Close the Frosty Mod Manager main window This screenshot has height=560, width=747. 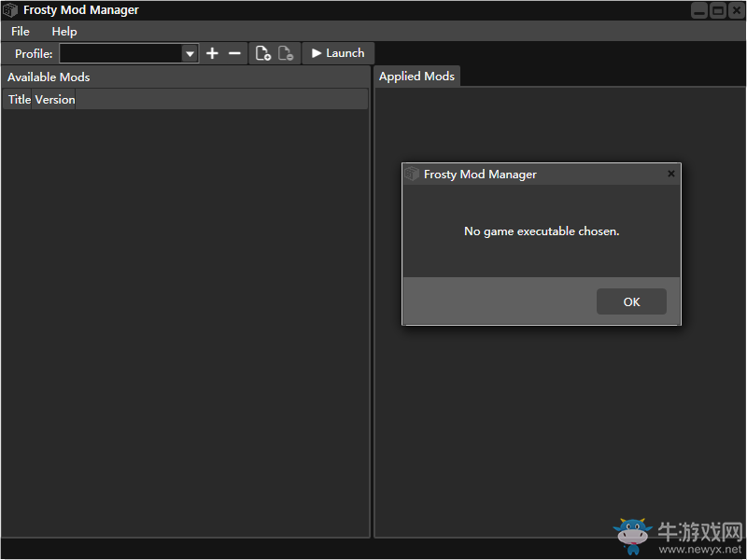coord(736,10)
